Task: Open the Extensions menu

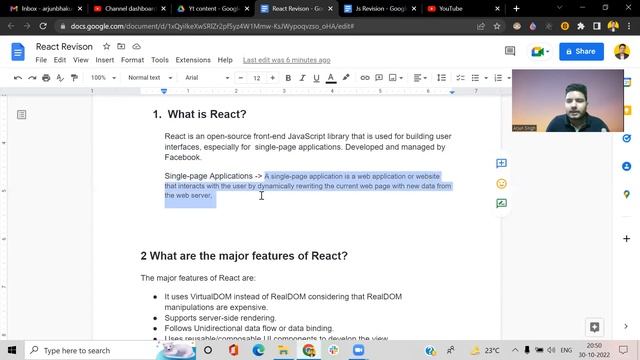Action: pyautogui.click(x=193, y=60)
